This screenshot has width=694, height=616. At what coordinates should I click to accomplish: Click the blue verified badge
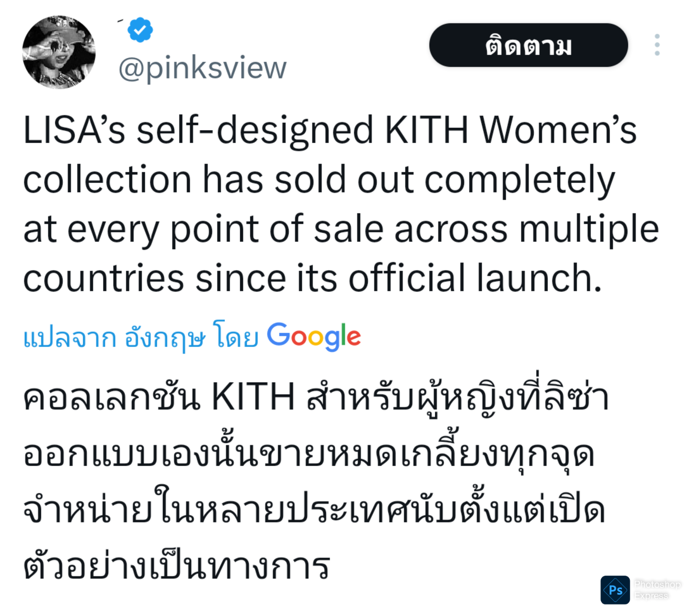pos(140,30)
